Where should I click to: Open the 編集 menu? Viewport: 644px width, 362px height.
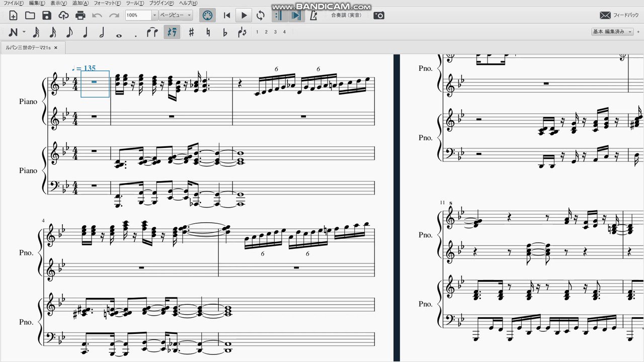tap(37, 3)
